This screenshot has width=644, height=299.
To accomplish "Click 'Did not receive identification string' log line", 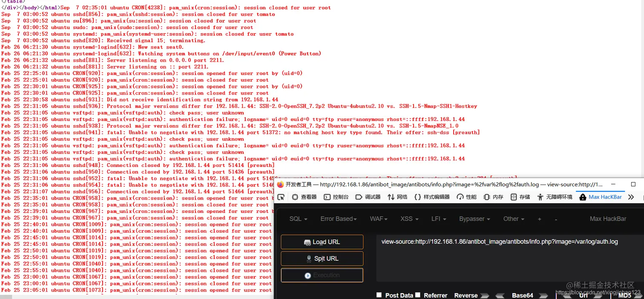I will pyautogui.click(x=139, y=99).
